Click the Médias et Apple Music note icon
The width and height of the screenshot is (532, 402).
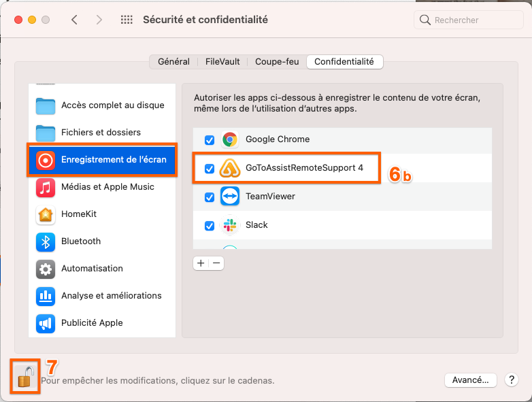click(x=46, y=187)
